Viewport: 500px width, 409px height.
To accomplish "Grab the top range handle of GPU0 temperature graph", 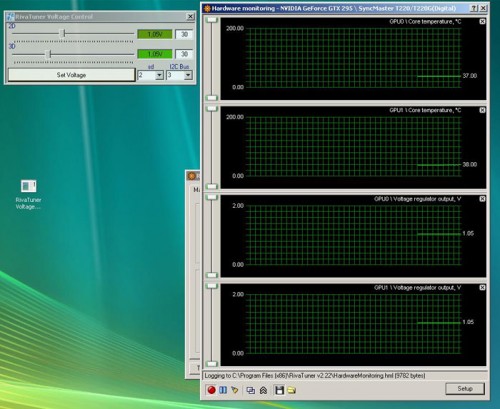I will pos(212,20).
